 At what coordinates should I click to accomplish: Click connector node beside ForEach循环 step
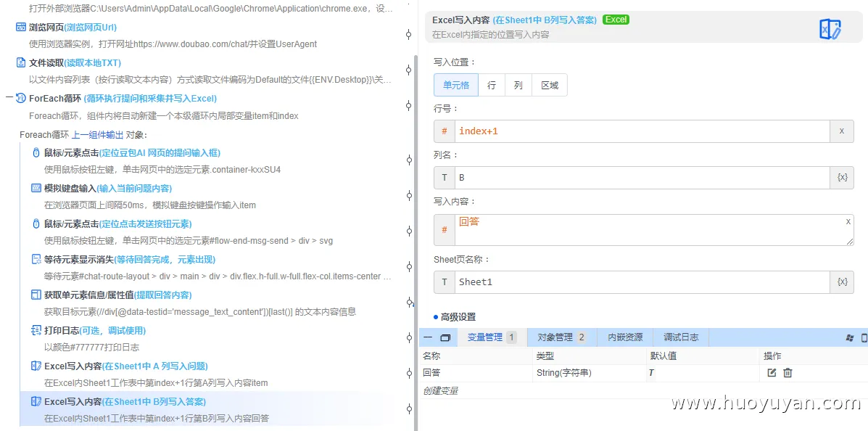pos(408,105)
